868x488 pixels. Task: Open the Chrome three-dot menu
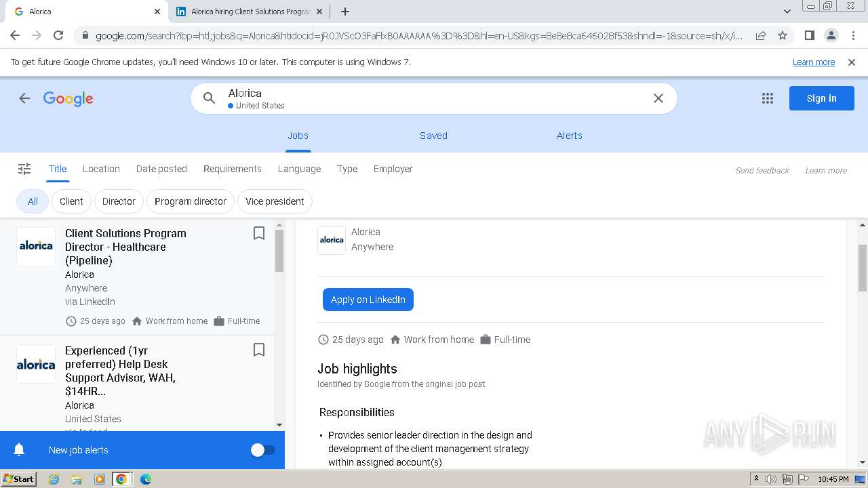pyautogui.click(x=852, y=35)
